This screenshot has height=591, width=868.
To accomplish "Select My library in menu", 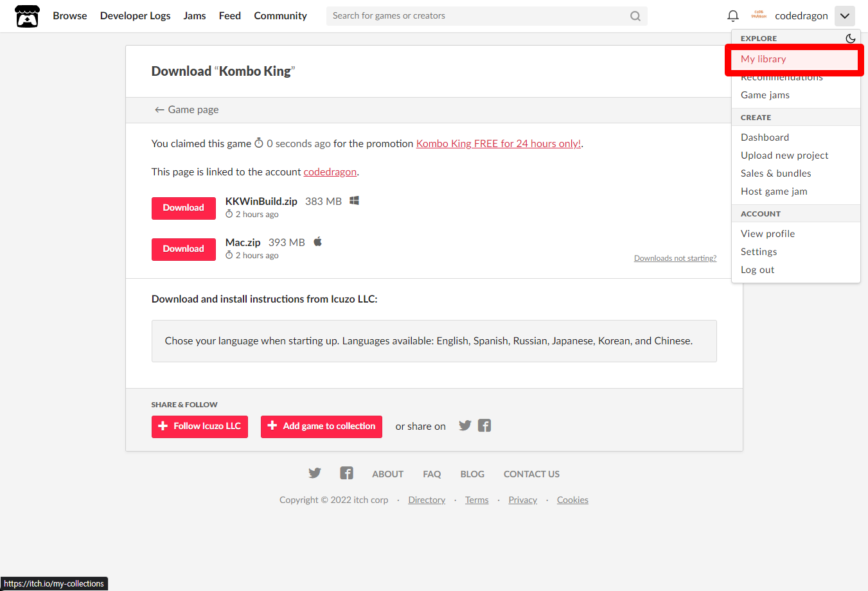I will coord(796,59).
